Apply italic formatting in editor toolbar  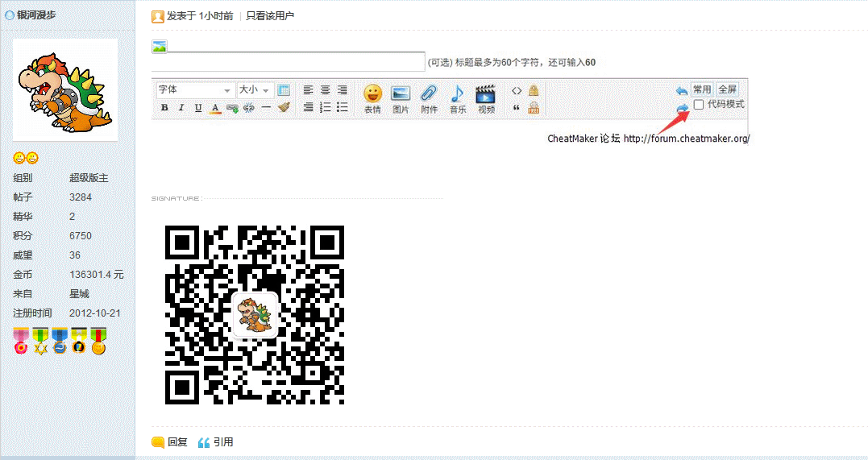181,108
